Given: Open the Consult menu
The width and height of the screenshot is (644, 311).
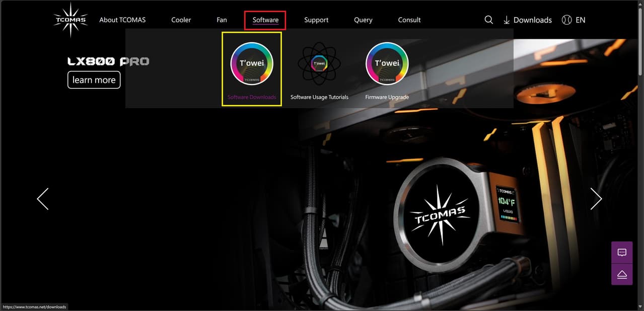Looking at the screenshot, I should coord(409,20).
